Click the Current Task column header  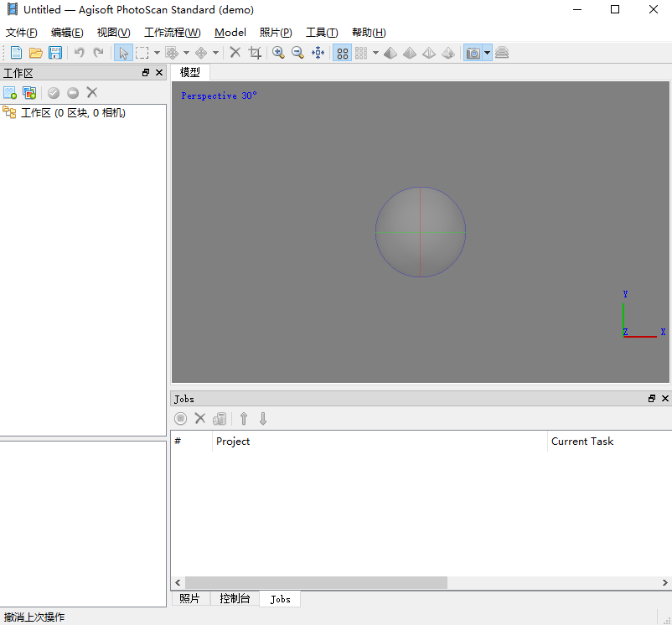[x=582, y=442]
